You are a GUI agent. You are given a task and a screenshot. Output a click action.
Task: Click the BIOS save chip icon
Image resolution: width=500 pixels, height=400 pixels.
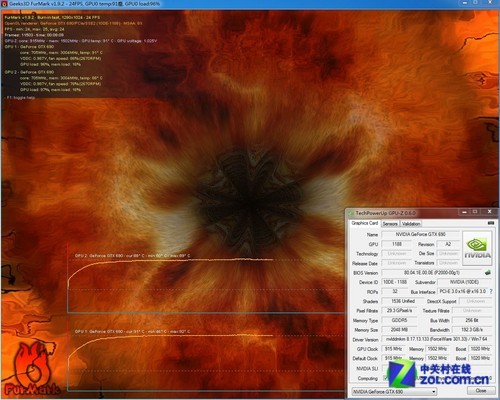click(488, 273)
